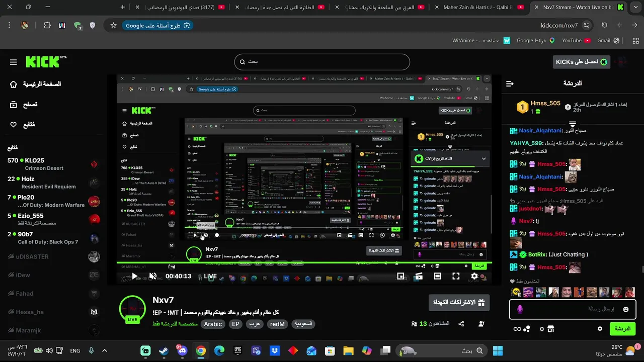Unmute the stream player volume
644x362 pixels.
tap(153, 276)
